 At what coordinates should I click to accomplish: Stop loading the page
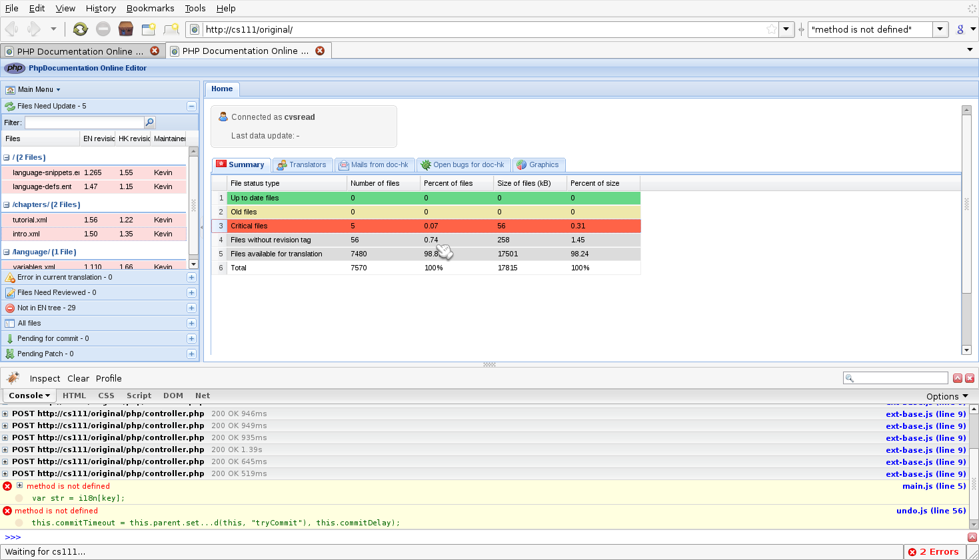[103, 29]
